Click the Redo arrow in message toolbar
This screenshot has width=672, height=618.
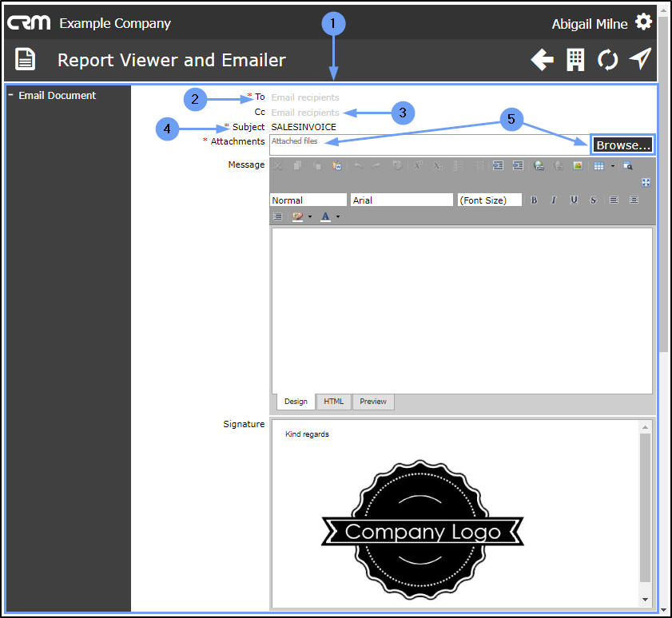(376, 166)
